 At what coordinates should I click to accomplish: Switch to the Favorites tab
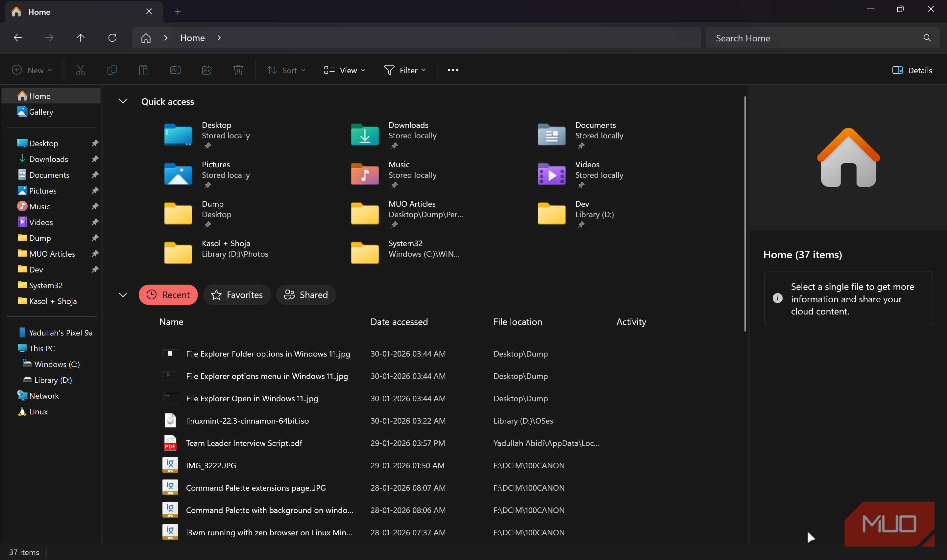[x=237, y=295]
